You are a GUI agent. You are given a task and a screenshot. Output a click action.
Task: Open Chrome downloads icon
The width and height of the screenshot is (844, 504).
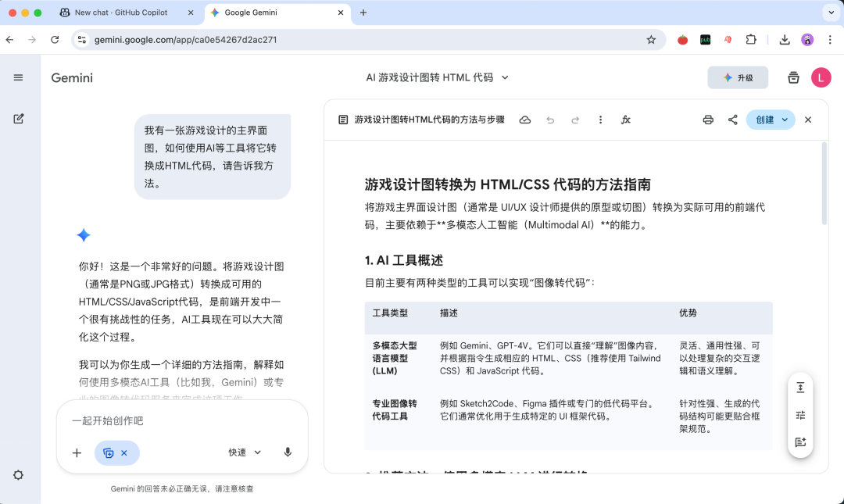785,40
